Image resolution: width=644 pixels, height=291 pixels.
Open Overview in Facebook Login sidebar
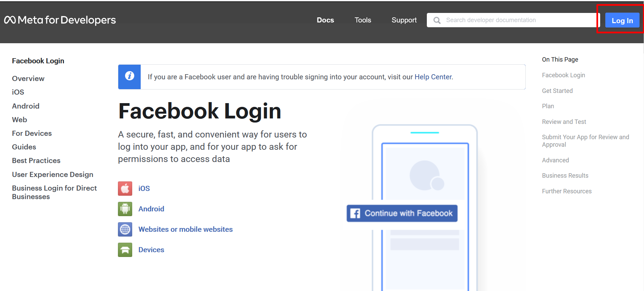[x=28, y=79]
